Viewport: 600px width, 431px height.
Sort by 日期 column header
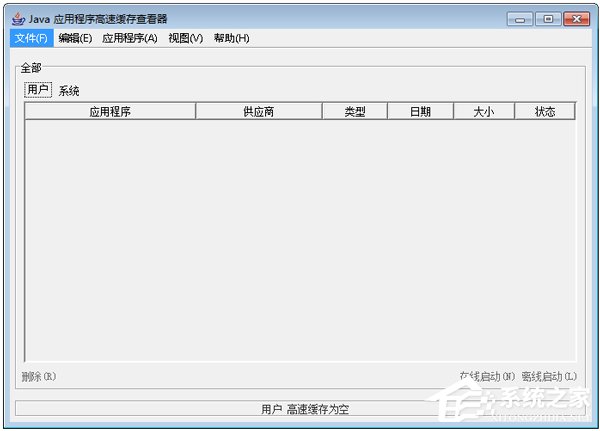click(x=420, y=111)
